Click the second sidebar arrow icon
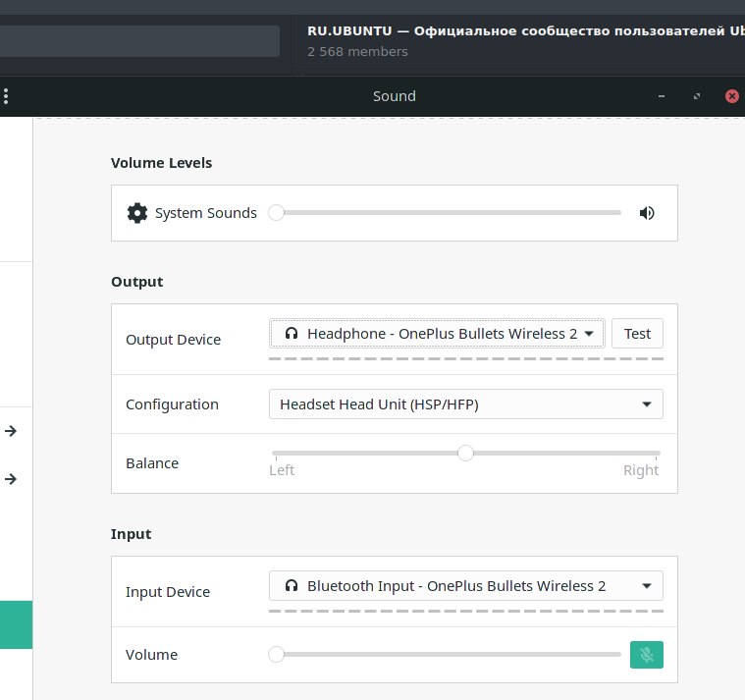Viewport: 745px width, 700px height. [x=11, y=479]
